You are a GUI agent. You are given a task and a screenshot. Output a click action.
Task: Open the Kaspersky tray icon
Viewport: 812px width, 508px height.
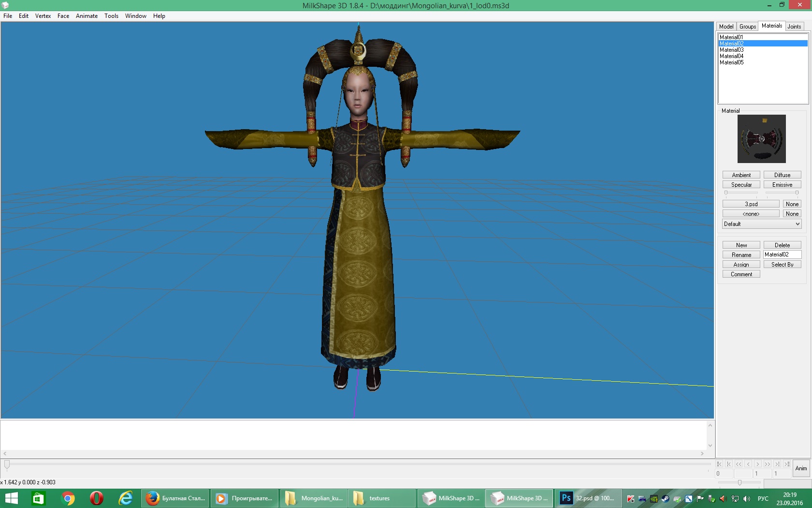click(x=631, y=499)
